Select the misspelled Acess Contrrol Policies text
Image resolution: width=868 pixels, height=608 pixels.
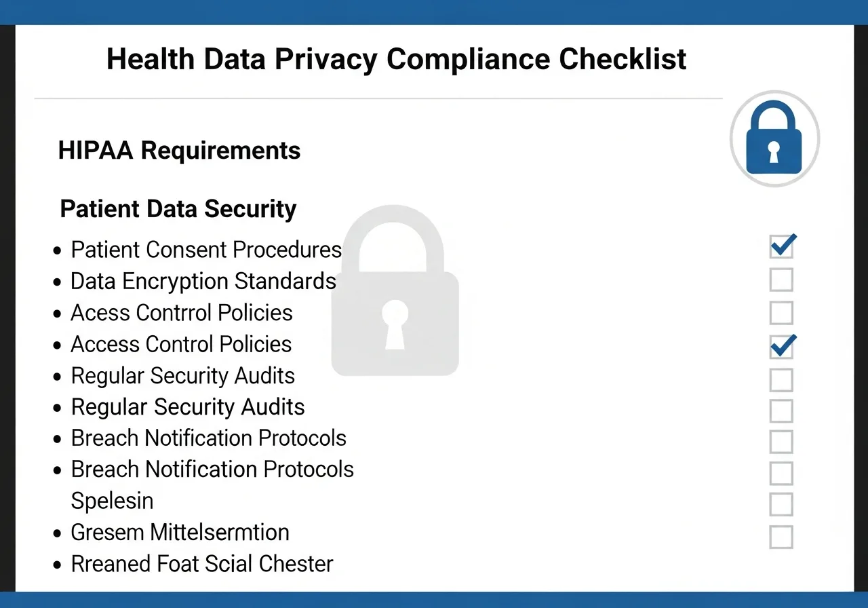182,313
